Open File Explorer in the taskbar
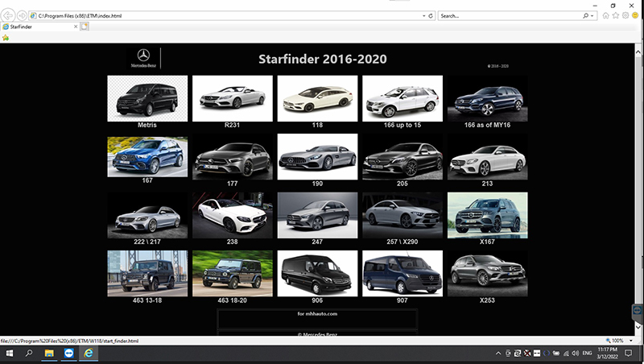The width and height of the screenshot is (644, 364). click(49, 353)
